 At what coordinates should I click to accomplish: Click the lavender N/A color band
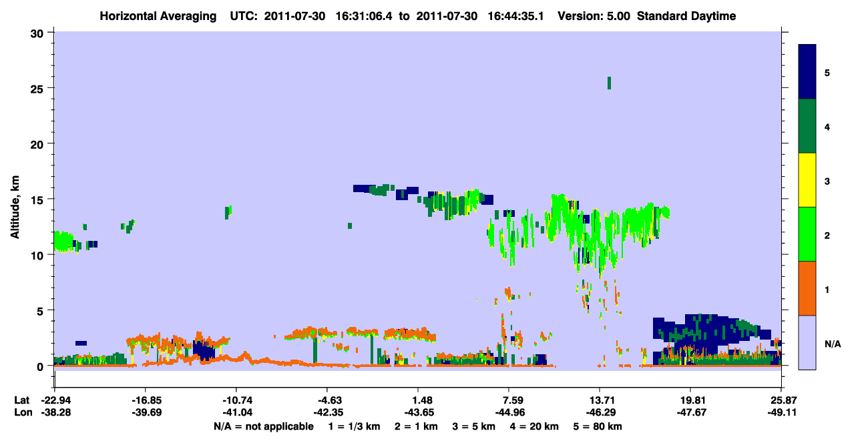point(807,342)
